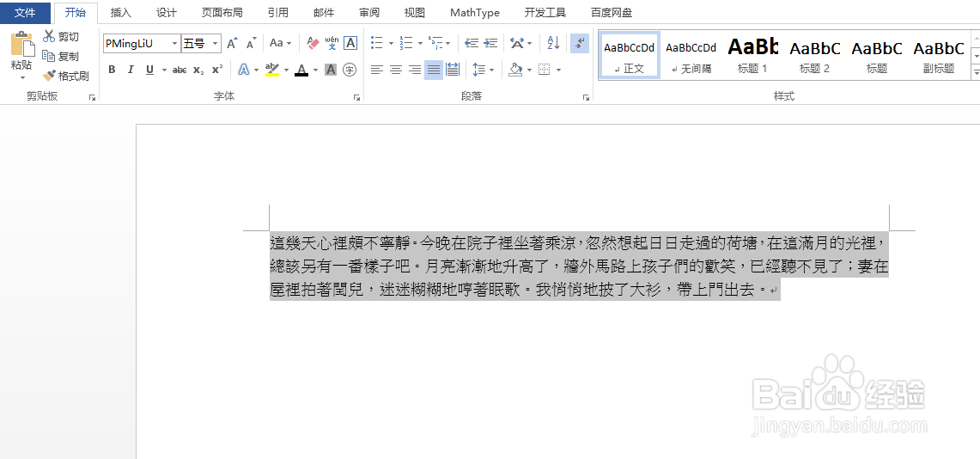Expand the font color dropdown arrow
The image size is (980, 459).
click(315, 70)
